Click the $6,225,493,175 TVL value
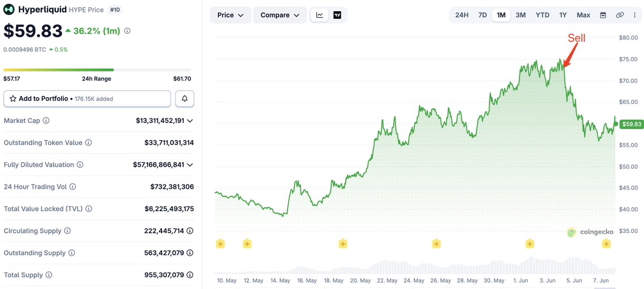Image resolution: width=644 pixels, height=289 pixels. (x=170, y=209)
